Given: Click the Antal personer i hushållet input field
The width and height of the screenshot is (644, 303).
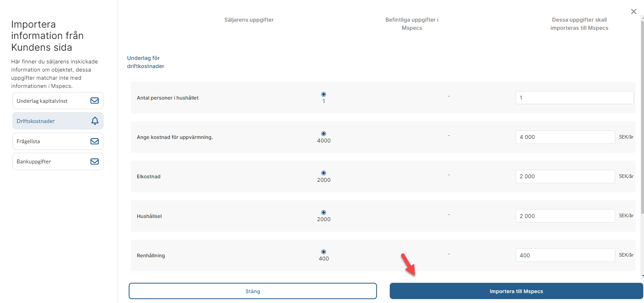Looking at the screenshot, I should click(x=574, y=97).
